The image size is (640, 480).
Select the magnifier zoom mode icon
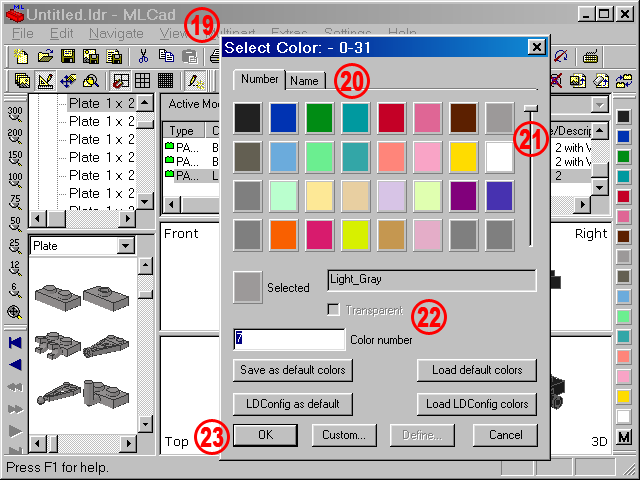tap(91, 80)
